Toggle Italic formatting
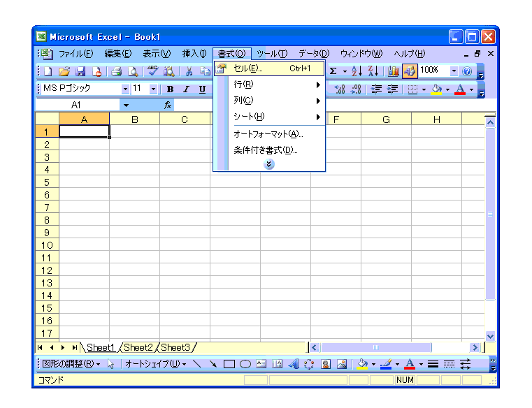Viewport: 532px width, 408px height. coord(186,89)
